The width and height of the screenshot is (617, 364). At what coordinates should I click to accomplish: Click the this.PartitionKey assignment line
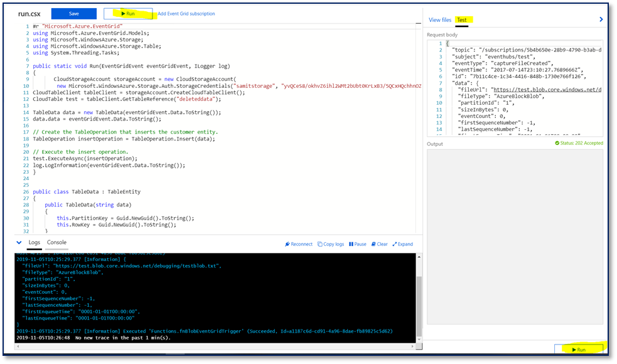tap(125, 218)
